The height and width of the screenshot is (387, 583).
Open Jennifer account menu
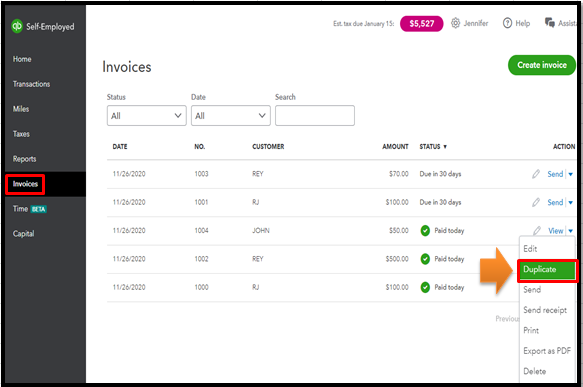pos(476,23)
